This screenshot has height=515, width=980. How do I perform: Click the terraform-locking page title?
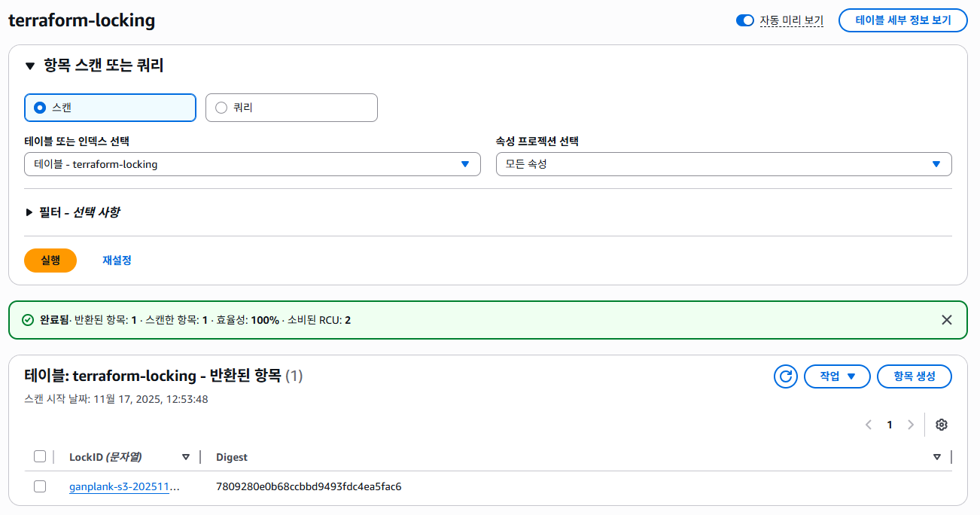81,20
